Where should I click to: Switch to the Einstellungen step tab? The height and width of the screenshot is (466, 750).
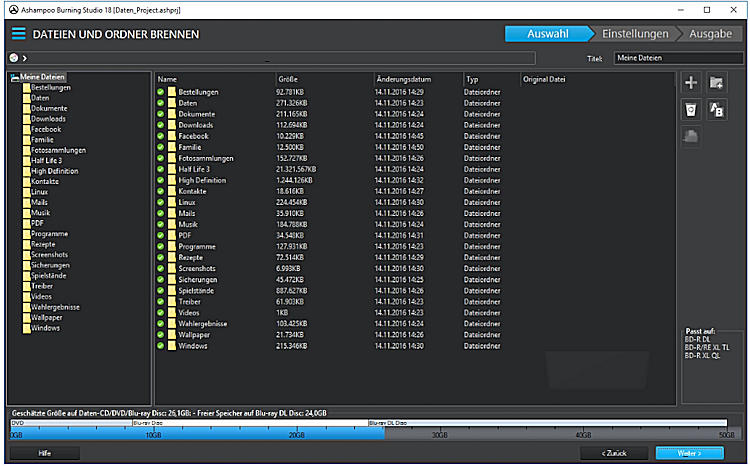point(636,34)
